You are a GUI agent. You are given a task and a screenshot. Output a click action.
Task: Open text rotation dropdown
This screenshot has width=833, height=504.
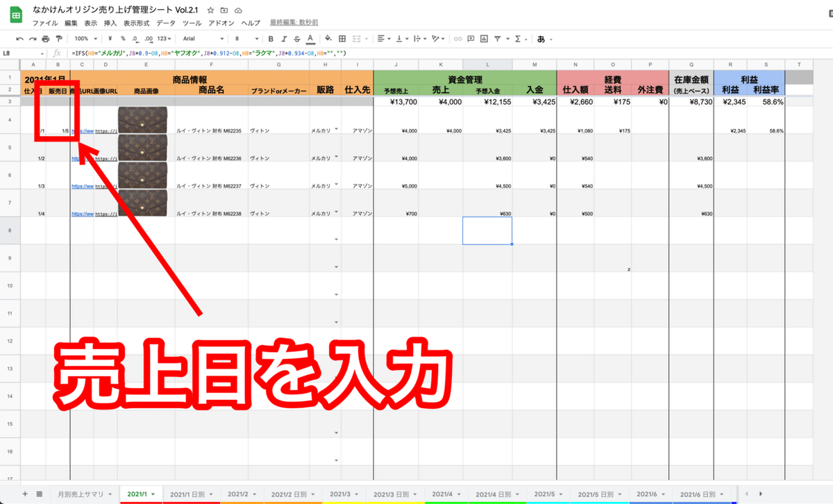click(x=438, y=39)
